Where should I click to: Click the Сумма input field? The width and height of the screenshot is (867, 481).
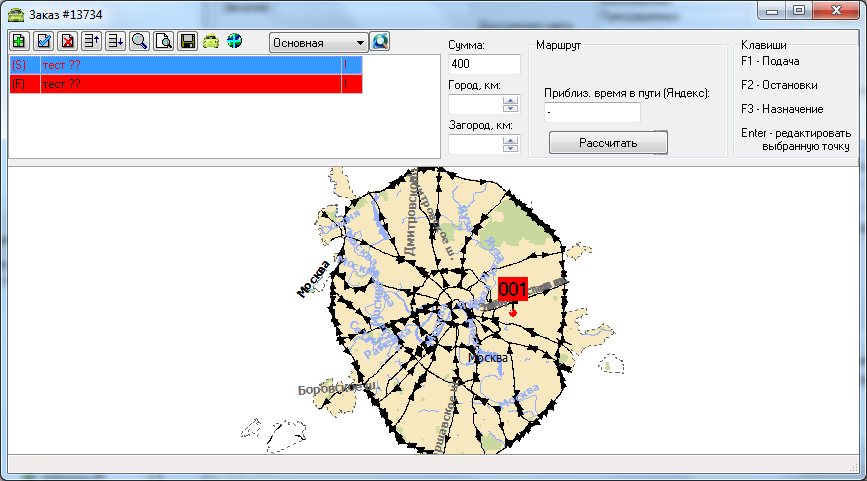pos(484,65)
